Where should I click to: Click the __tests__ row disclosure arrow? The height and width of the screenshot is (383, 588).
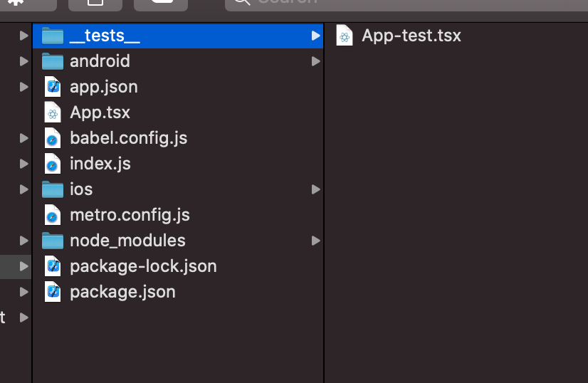[x=315, y=36]
